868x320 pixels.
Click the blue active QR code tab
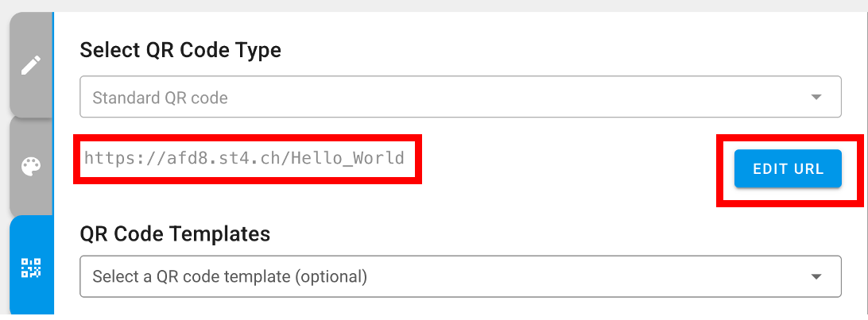point(30,268)
